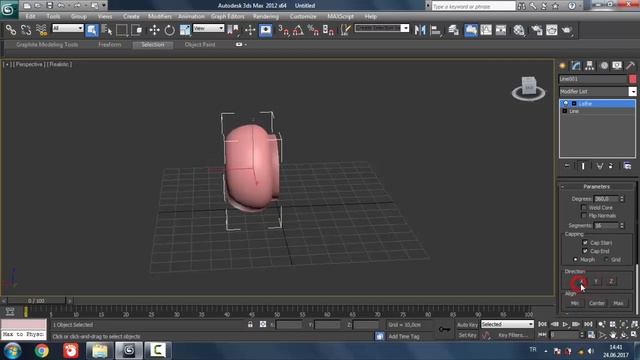Choose Rectangular Selection Region tool
The width and height of the screenshot is (640, 360).
click(x=122, y=30)
